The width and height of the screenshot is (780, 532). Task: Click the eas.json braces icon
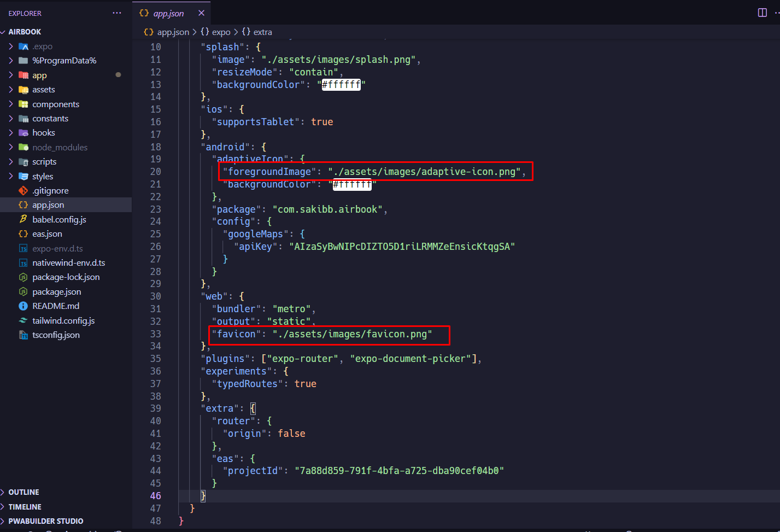coord(24,234)
